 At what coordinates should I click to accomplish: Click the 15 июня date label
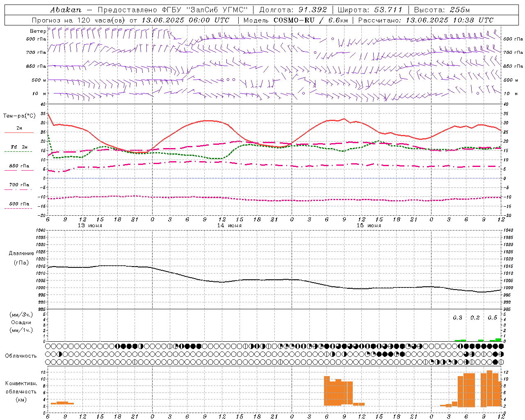pos(369,226)
